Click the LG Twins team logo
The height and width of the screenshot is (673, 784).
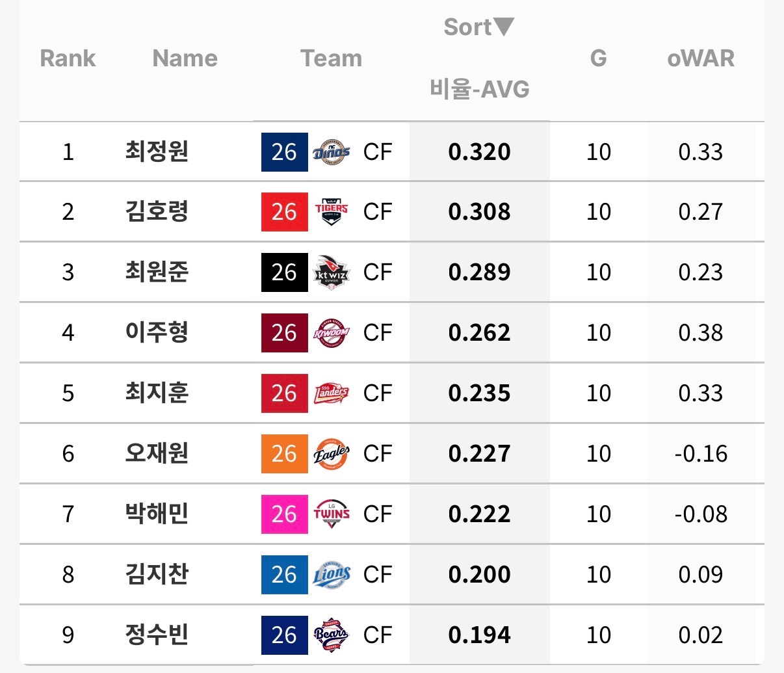[x=331, y=514]
